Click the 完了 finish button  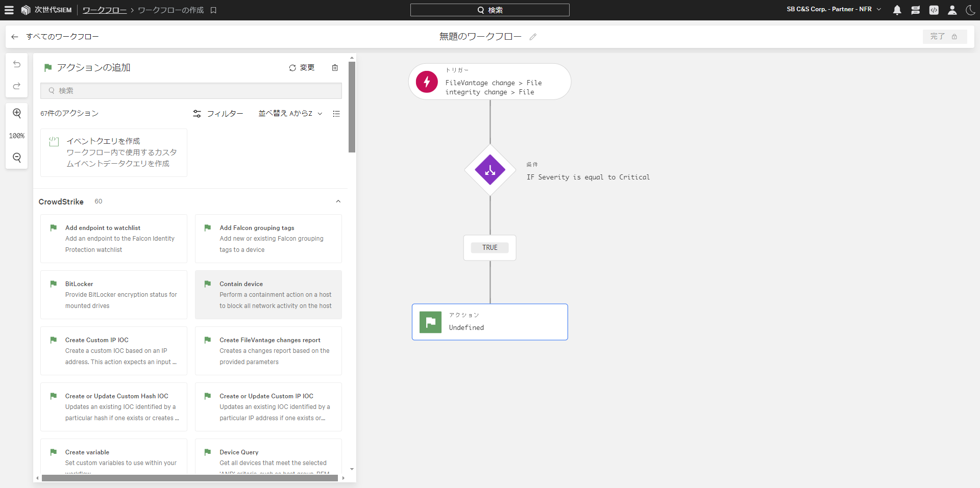click(944, 37)
